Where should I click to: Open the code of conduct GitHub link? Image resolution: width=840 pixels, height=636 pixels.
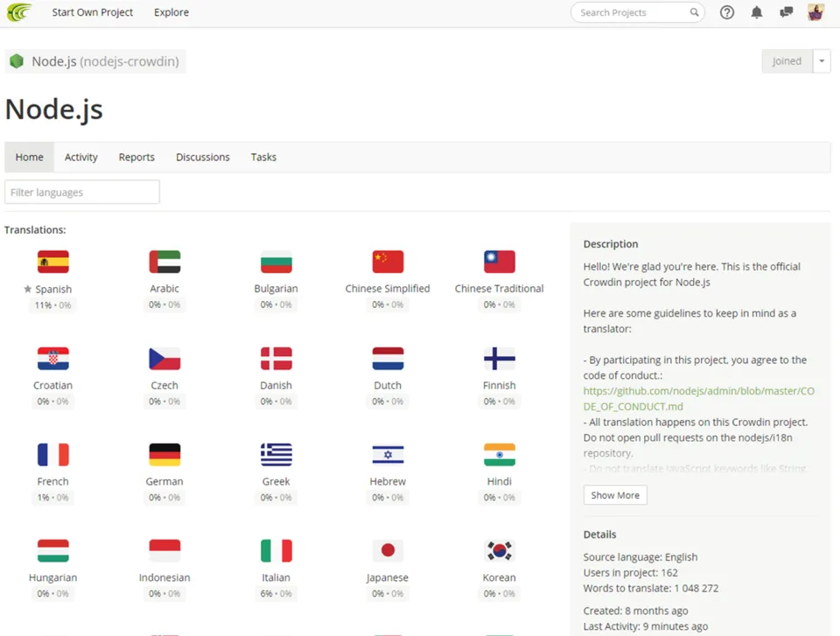coord(698,399)
